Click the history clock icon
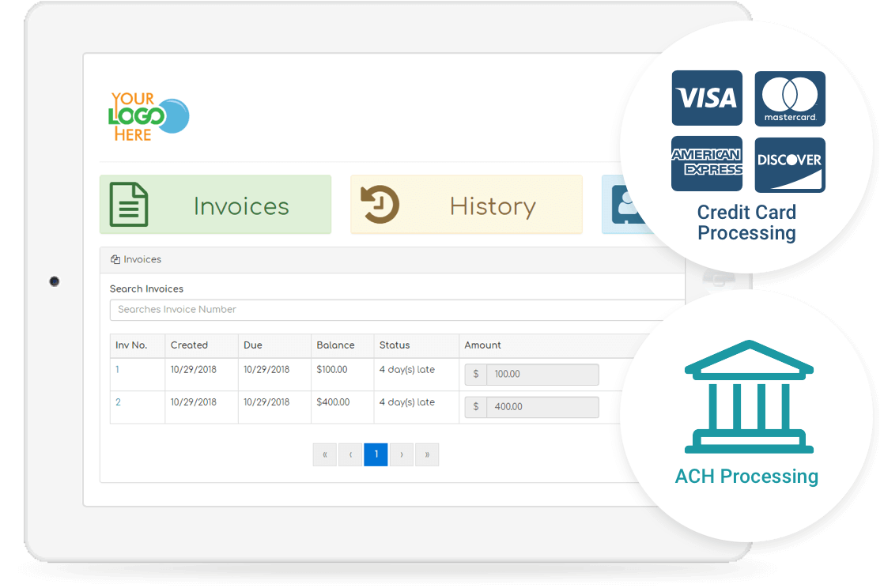 pyautogui.click(x=380, y=205)
